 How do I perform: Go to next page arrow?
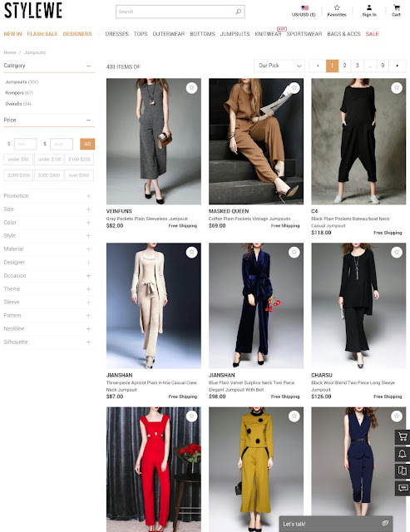point(397,66)
